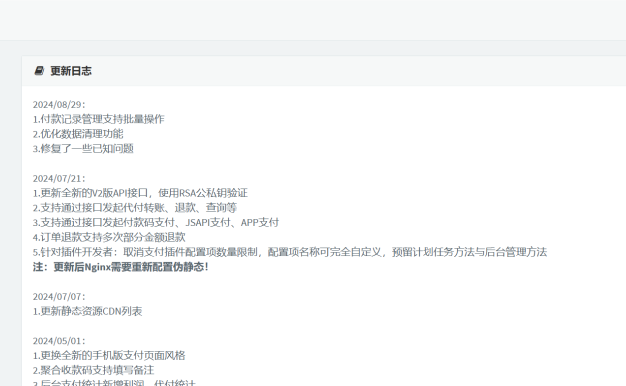Click the line 1.更新静态资源CDN列表
The width and height of the screenshot is (626, 386).
pos(87,311)
